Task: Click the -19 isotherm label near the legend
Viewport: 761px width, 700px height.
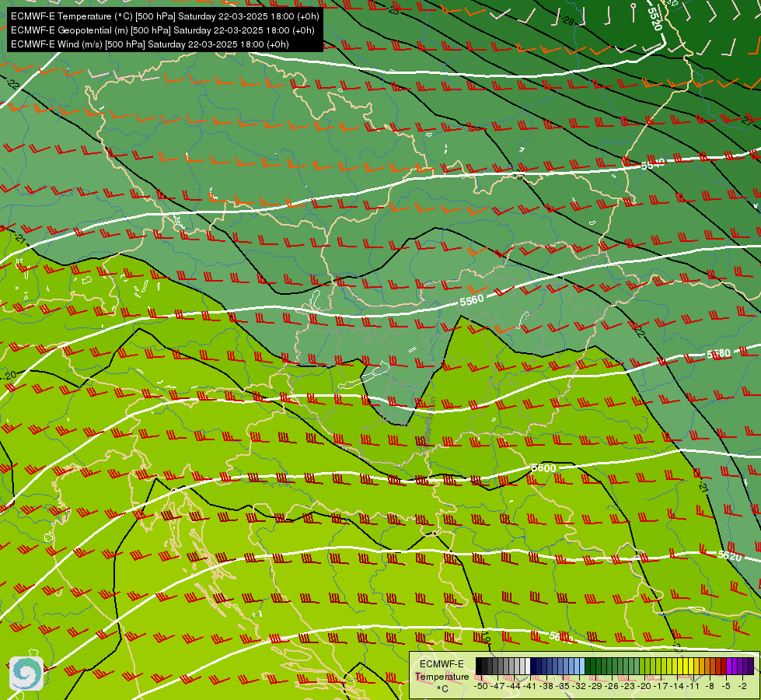Action: pos(486,636)
